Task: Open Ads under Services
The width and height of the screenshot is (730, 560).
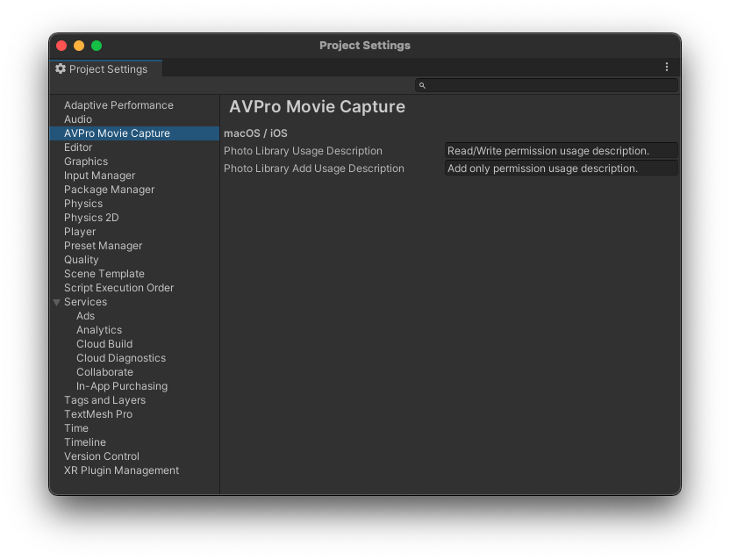Action: [x=86, y=316]
